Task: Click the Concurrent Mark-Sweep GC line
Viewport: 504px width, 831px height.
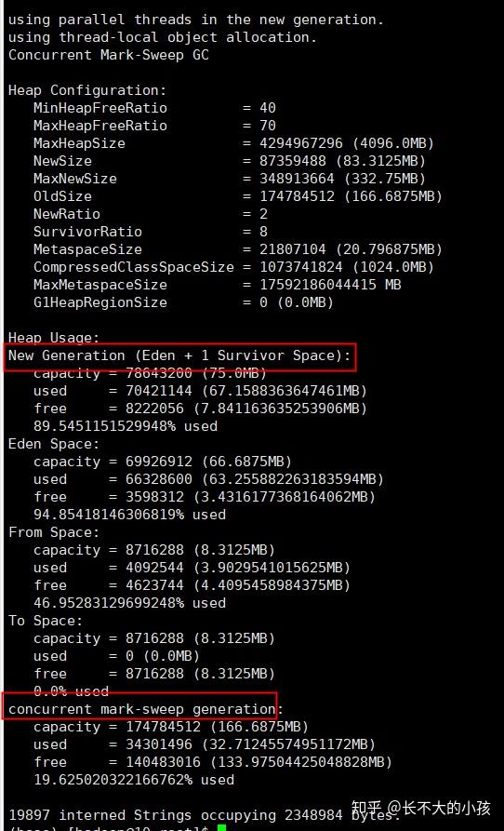Action: 109,55
